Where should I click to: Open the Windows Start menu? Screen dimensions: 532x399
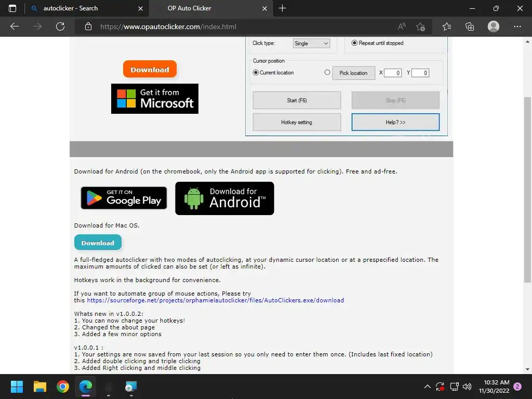tap(17, 387)
